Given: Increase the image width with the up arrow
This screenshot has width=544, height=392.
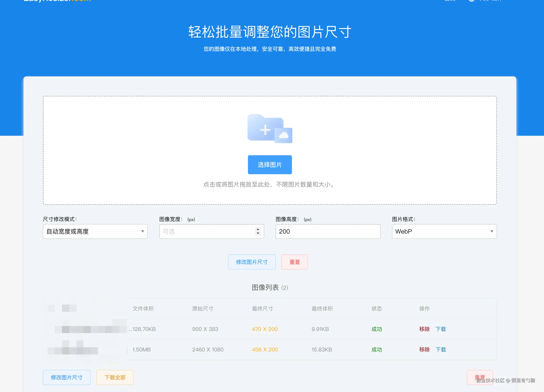Looking at the screenshot, I should [x=258, y=229].
